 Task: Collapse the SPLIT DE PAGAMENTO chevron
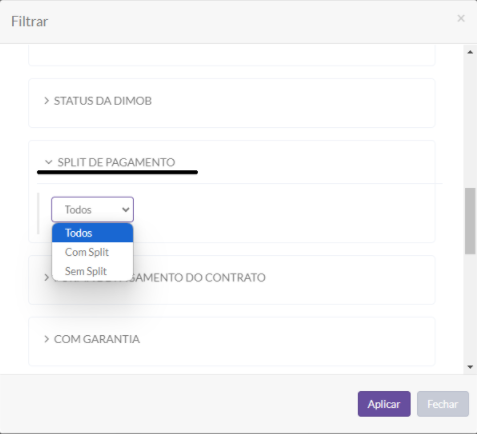(x=48, y=162)
